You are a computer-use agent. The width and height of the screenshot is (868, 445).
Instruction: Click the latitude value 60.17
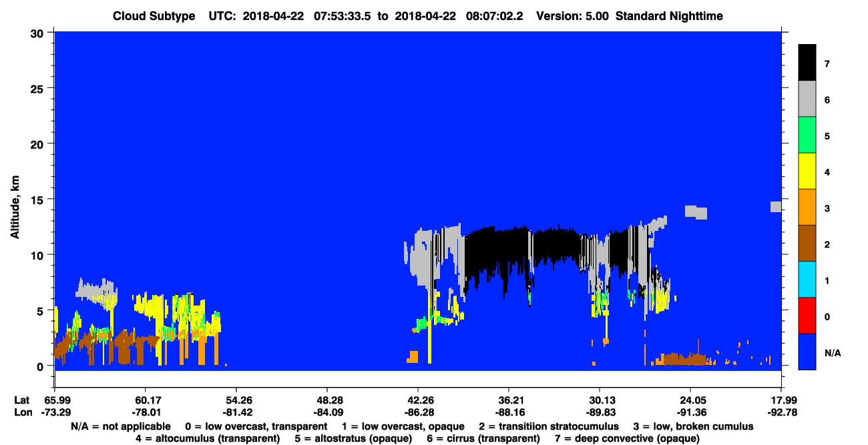click(x=145, y=400)
